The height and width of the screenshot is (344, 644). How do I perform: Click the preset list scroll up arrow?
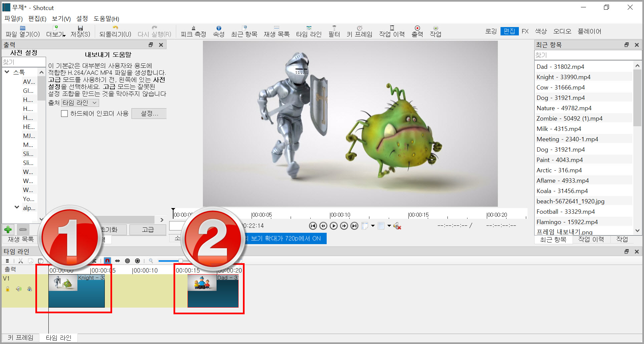[x=41, y=72]
